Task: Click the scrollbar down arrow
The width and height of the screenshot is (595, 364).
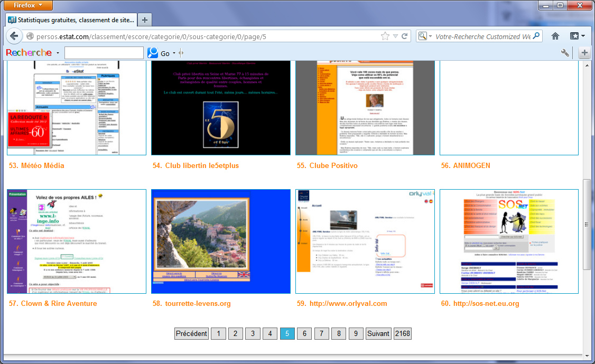Action: [x=587, y=356]
